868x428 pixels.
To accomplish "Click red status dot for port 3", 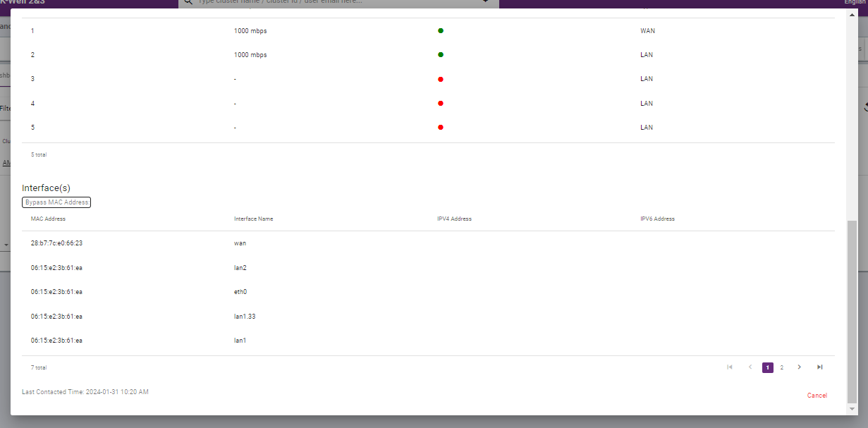I will [x=441, y=79].
